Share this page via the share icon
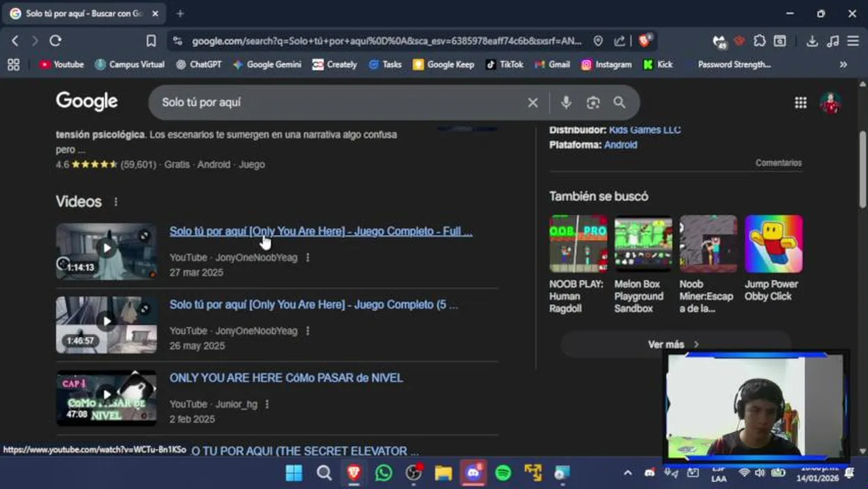 pos(619,41)
